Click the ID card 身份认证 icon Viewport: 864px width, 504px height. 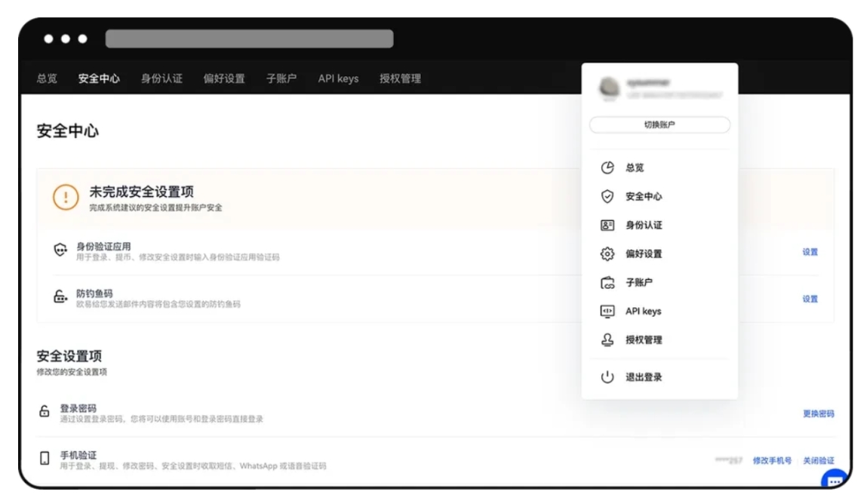click(x=607, y=225)
